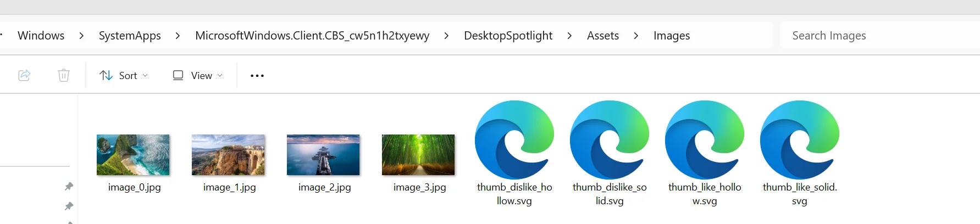The height and width of the screenshot is (224, 980).
Task: Go to the Windows breadcrumb folder
Action: coord(41,36)
